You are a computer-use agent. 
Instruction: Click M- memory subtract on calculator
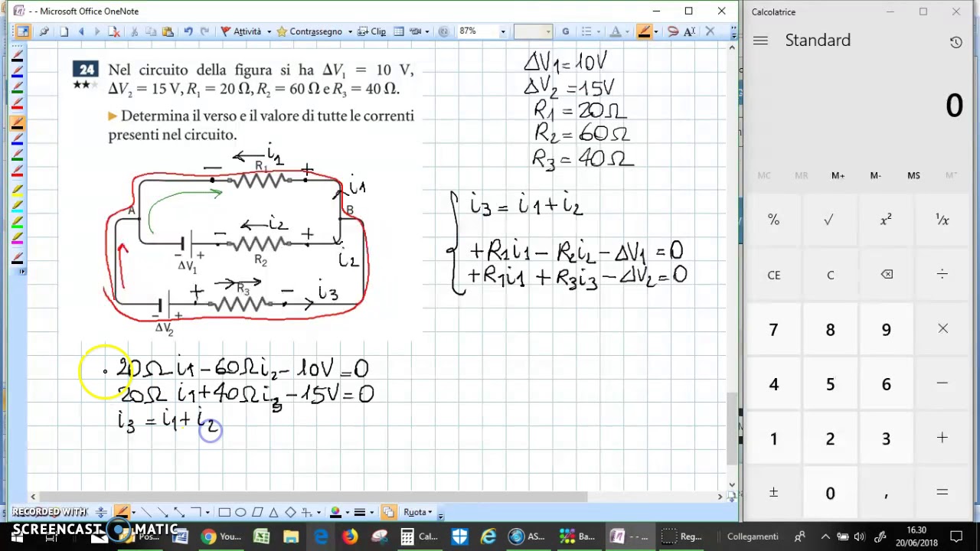(x=876, y=176)
